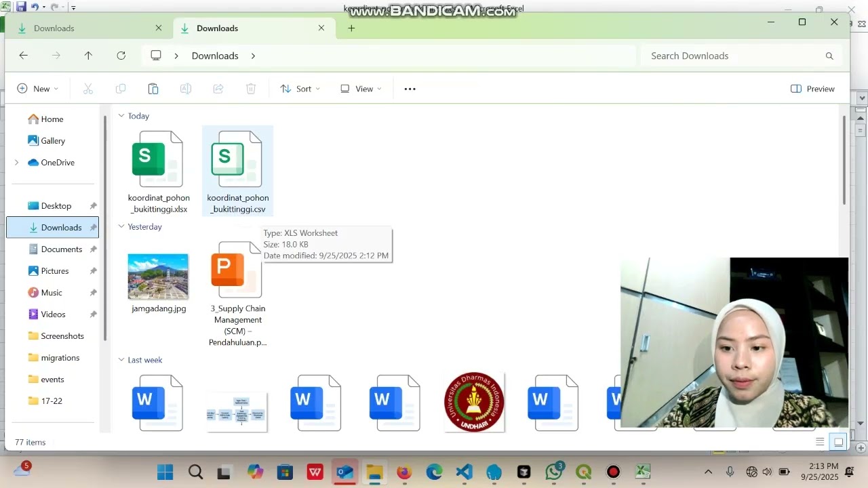This screenshot has width=868, height=488.
Task: Open events folder in navigation pane
Action: tap(46, 380)
